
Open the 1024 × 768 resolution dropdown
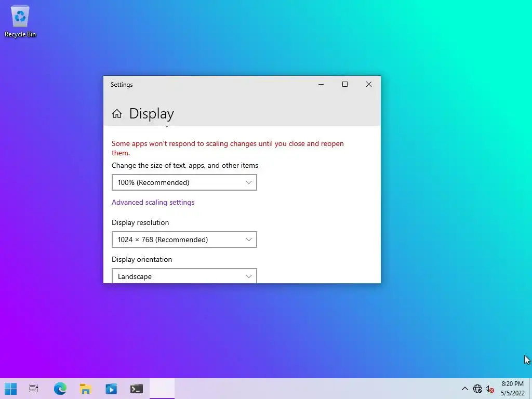coord(184,240)
